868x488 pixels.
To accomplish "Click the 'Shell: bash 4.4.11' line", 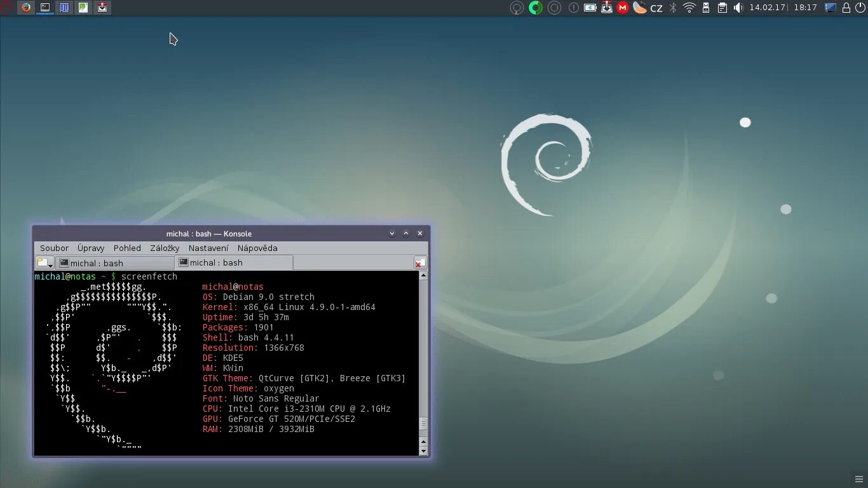I will point(248,337).
